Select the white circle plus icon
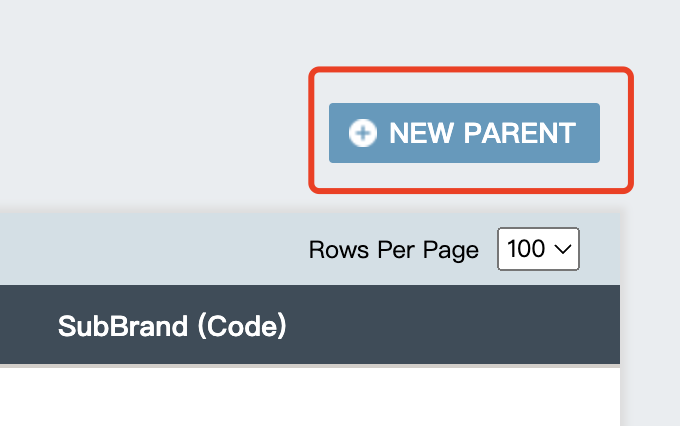The width and height of the screenshot is (680, 426). pyautogui.click(x=362, y=133)
